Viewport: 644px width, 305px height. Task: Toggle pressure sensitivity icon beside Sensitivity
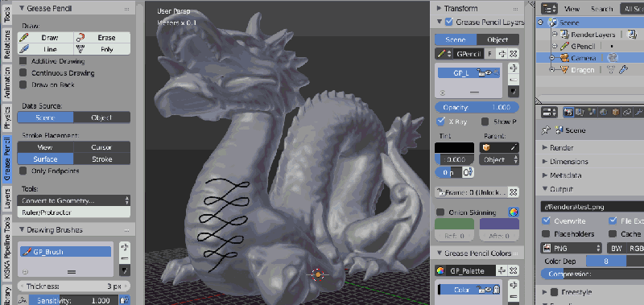(125, 300)
